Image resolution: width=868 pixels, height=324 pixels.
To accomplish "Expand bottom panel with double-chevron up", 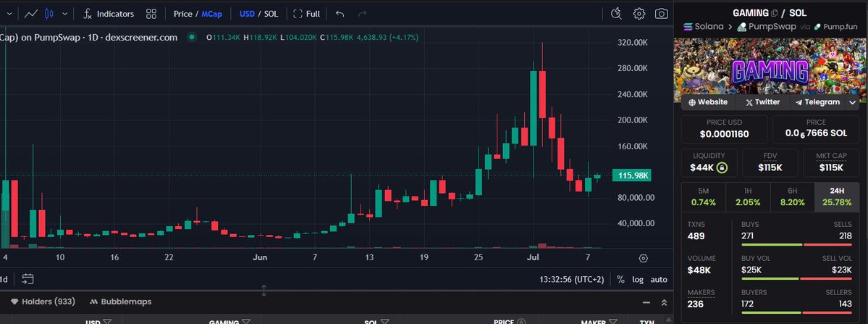I will [664, 302].
